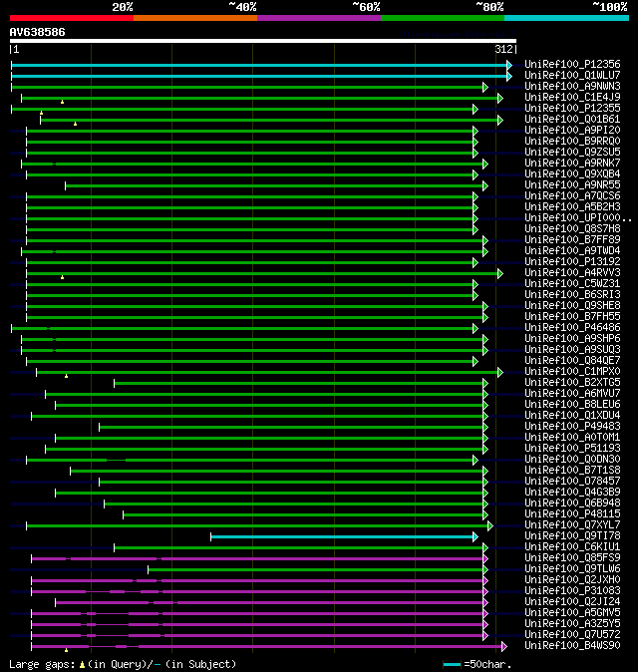Select the UniRef100_P48115 label
Image resolution: width=638 pixels, height=672 pixels.
point(572,514)
